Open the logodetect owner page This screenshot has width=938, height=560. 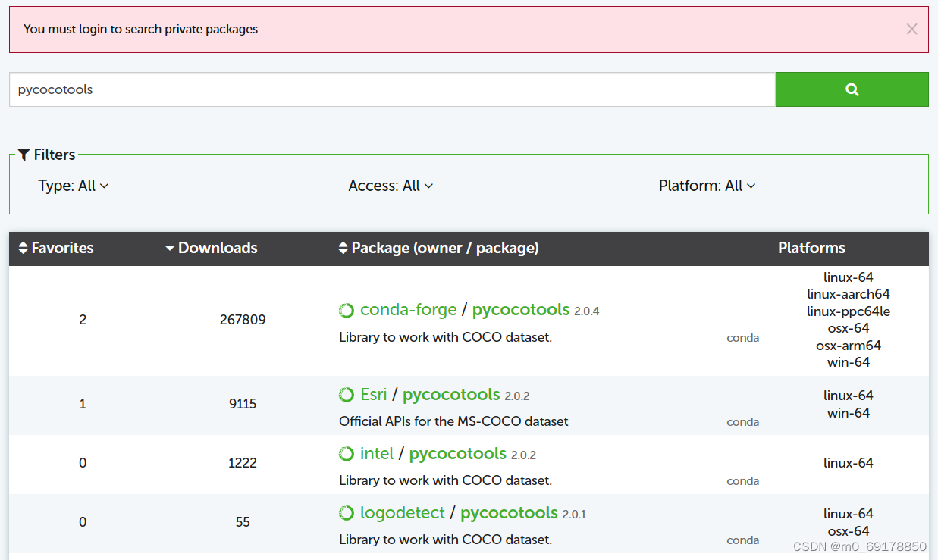(x=403, y=513)
